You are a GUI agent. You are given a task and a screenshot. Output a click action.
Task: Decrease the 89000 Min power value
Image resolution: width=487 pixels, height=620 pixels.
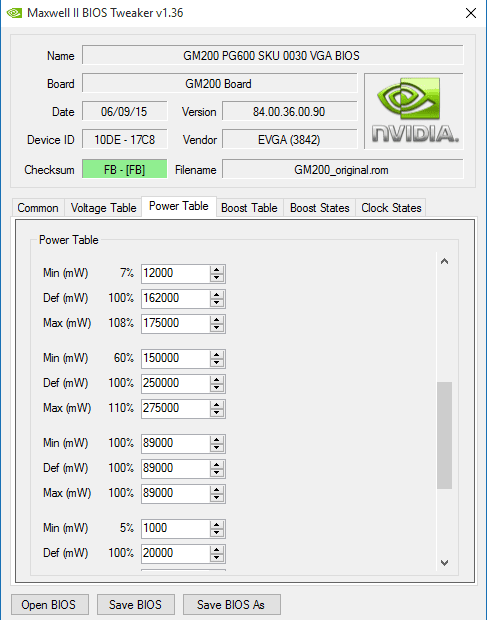click(x=217, y=448)
